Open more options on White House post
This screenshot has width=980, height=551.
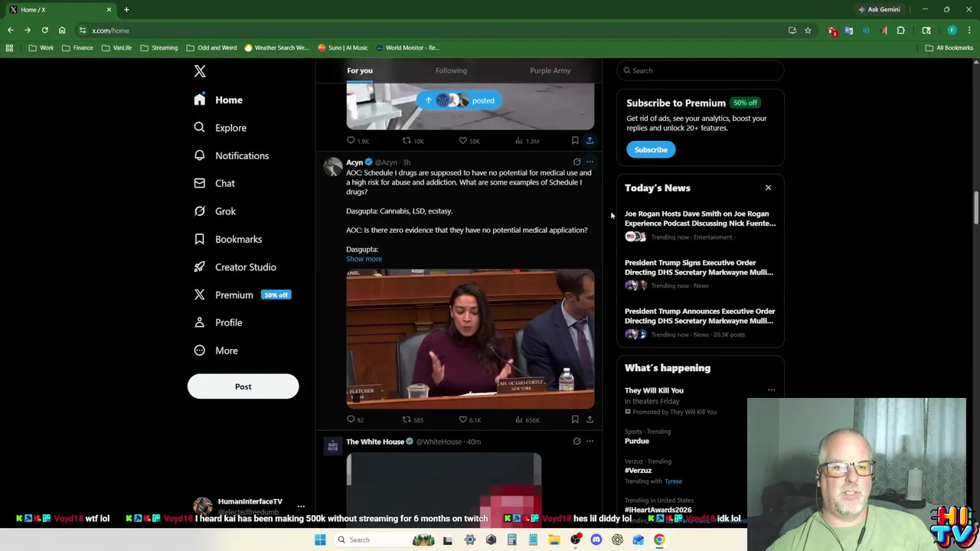[x=590, y=442]
